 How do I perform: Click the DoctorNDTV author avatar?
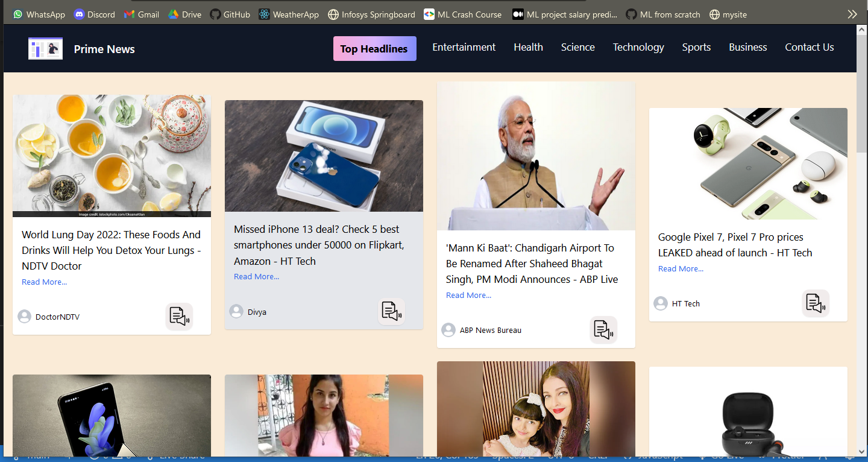[x=24, y=317]
